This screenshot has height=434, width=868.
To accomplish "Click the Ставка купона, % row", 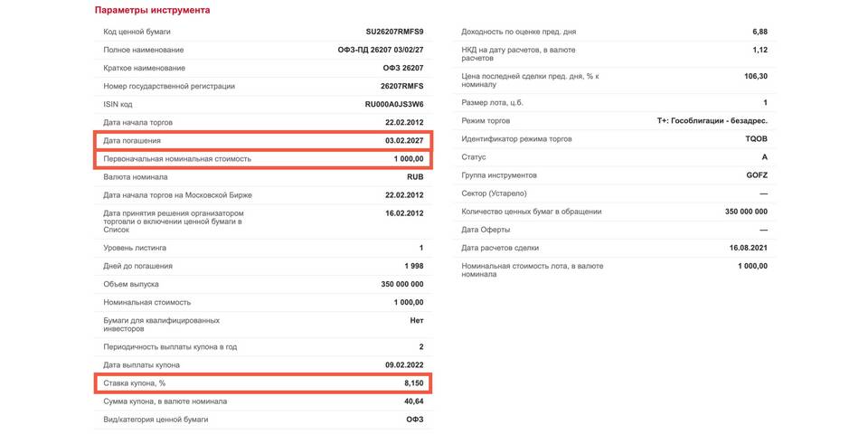I will [263, 383].
